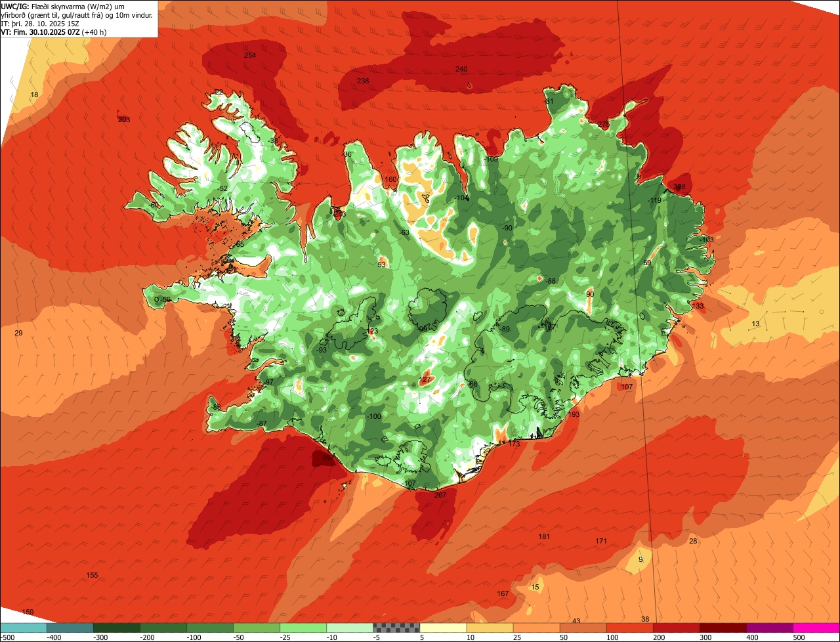This screenshot has width=840, height=642.
Task: Click the -119 value in east Iceland
Action: pyautogui.click(x=654, y=201)
